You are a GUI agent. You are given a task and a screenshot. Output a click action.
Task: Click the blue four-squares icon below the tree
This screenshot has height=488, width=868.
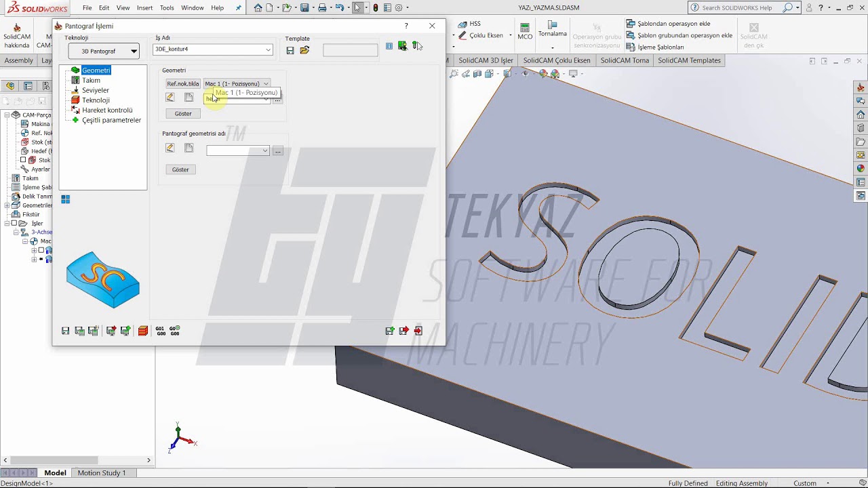pos(66,199)
